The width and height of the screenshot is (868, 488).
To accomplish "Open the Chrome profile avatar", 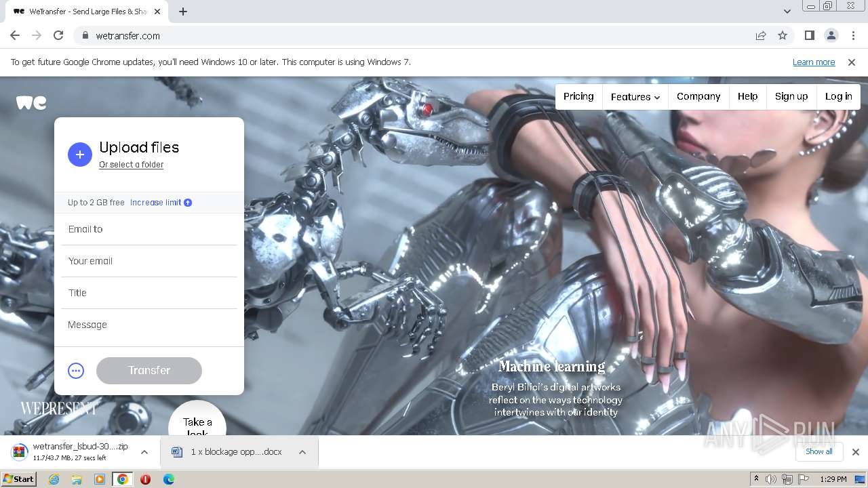I will point(831,35).
